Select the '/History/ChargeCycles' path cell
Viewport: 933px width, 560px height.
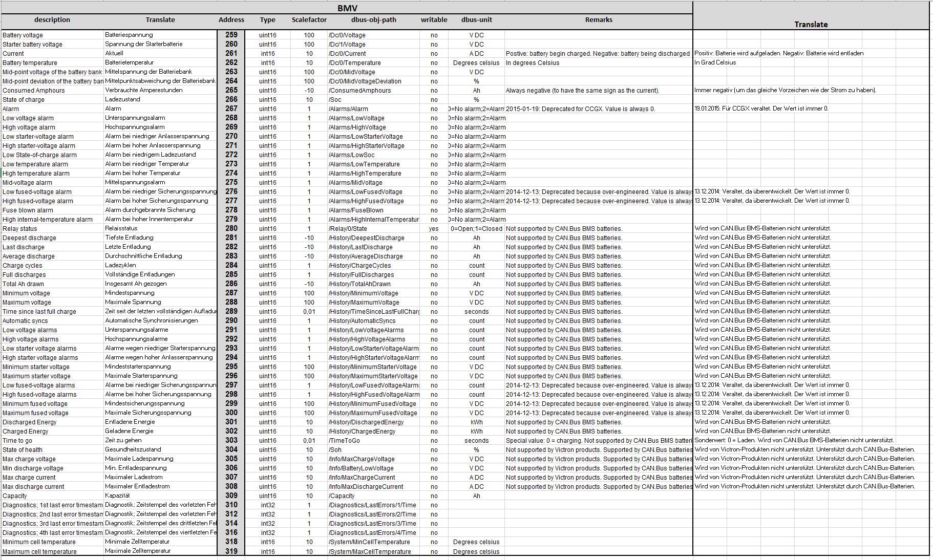click(374, 266)
